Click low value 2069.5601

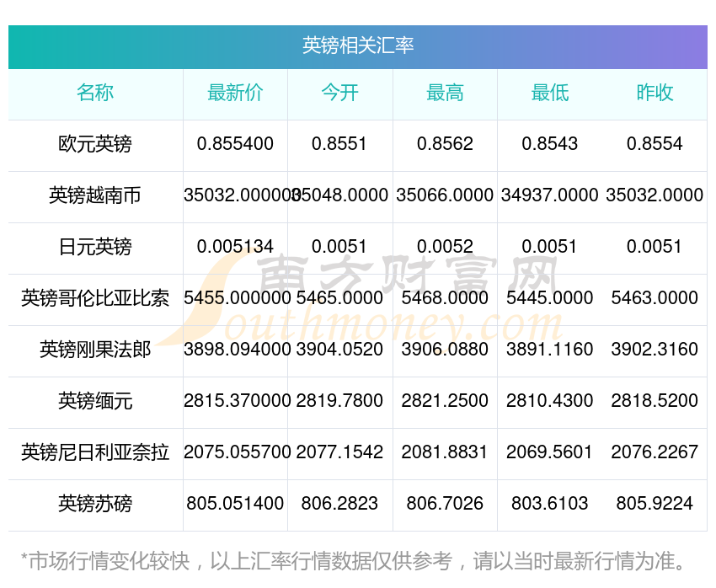[x=550, y=452]
